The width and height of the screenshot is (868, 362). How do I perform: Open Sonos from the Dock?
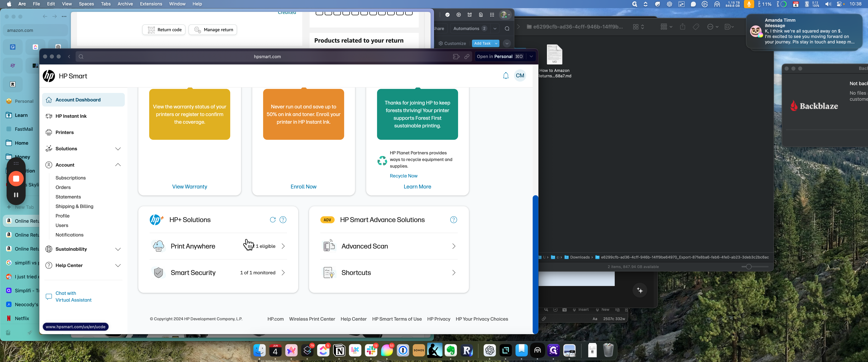coord(419,350)
